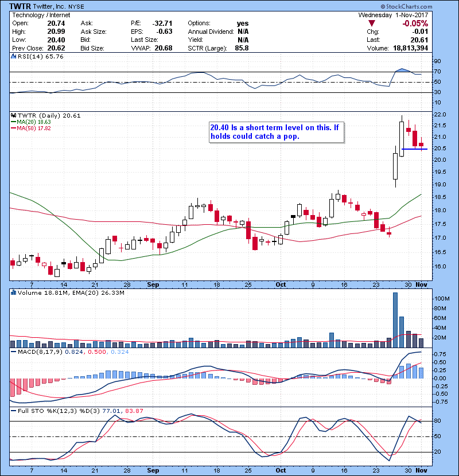
Task: Click the Options value 'yes'
Action: tap(243, 24)
